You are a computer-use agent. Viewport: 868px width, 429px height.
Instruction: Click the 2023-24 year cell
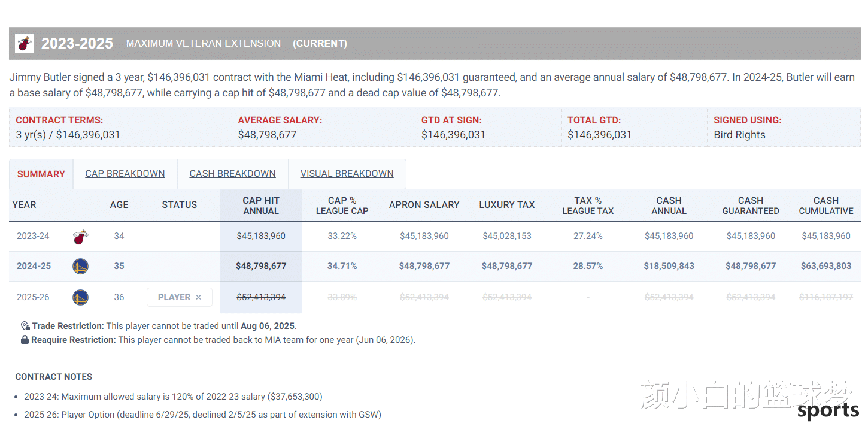point(33,236)
